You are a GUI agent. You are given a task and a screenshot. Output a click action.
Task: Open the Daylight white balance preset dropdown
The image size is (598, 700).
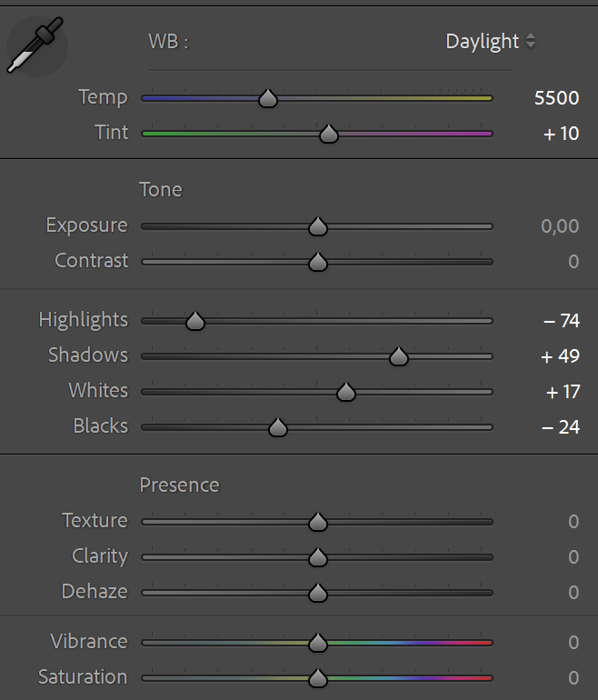tap(491, 42)
